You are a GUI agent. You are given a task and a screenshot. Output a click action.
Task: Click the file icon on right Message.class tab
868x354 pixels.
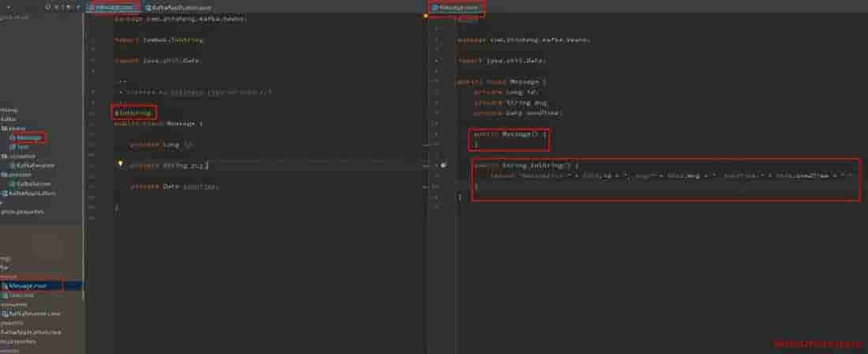(x=435, y=9)
